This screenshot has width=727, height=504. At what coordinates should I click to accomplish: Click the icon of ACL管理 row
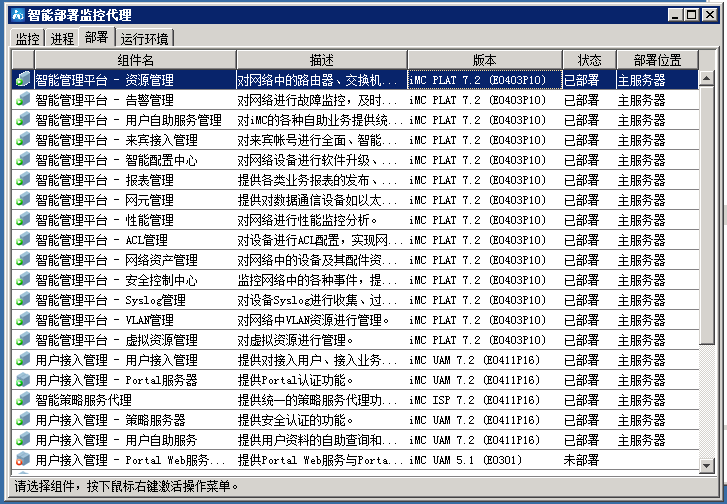click(x=23, y=240)
